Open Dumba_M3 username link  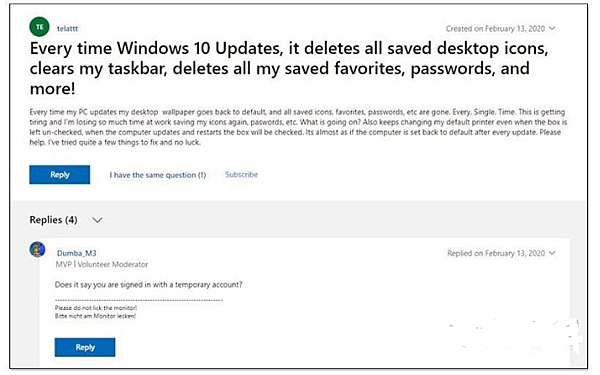pos(77,253)
